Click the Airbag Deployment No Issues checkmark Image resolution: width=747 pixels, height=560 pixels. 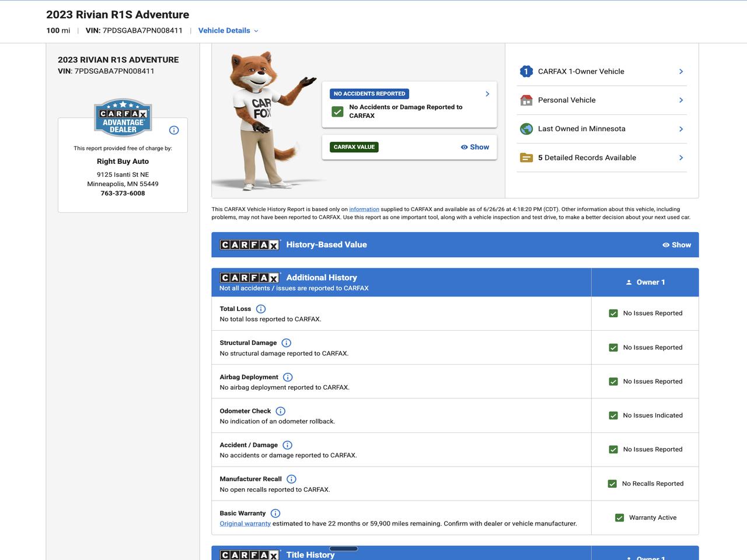click(613, 381)
